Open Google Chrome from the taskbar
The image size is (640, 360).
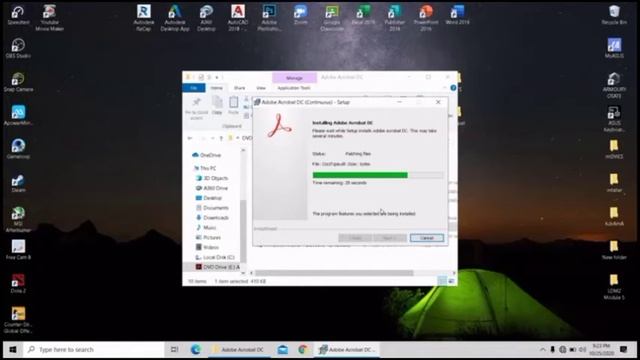tap(302, 350)
